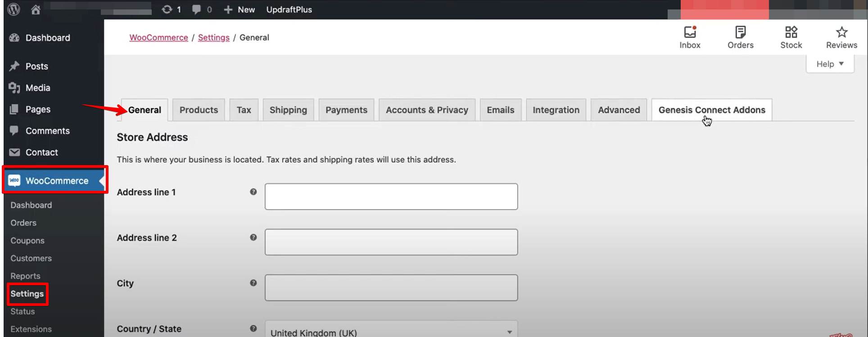Click the home site icon
The width and height of the screenshot is (868, 337).
tap(36, 9)
